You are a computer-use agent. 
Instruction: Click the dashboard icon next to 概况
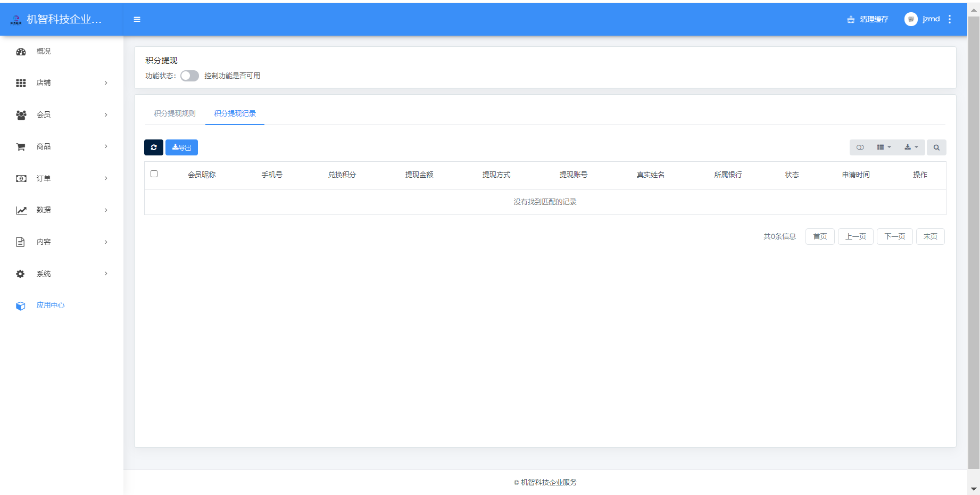point(21,52)
